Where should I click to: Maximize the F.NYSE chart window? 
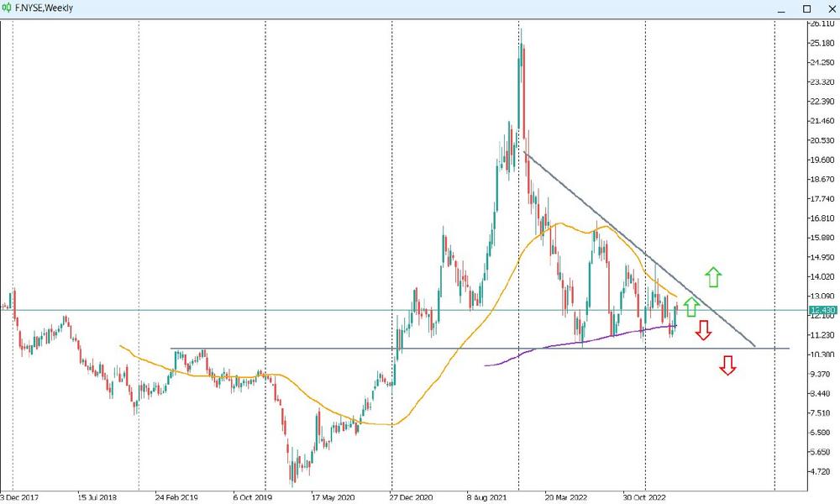point(806,8)
